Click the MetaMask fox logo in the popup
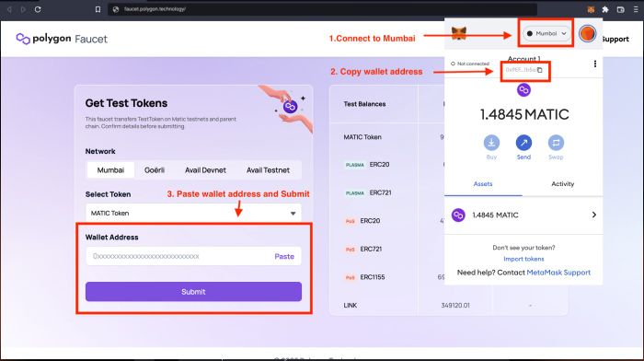The height and width of the screenshot is (361, 644). (459, 33)
